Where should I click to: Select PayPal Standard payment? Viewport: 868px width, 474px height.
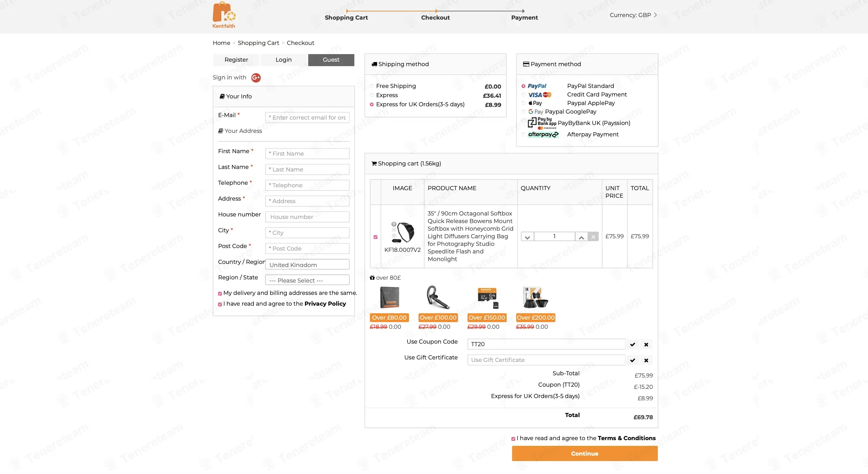click(x=523, y=86)
